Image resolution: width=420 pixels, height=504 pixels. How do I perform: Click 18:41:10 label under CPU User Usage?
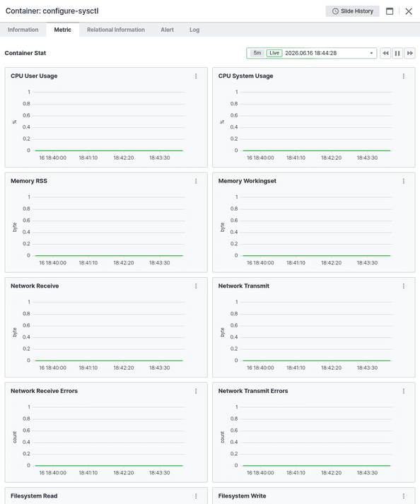point(88,158)
